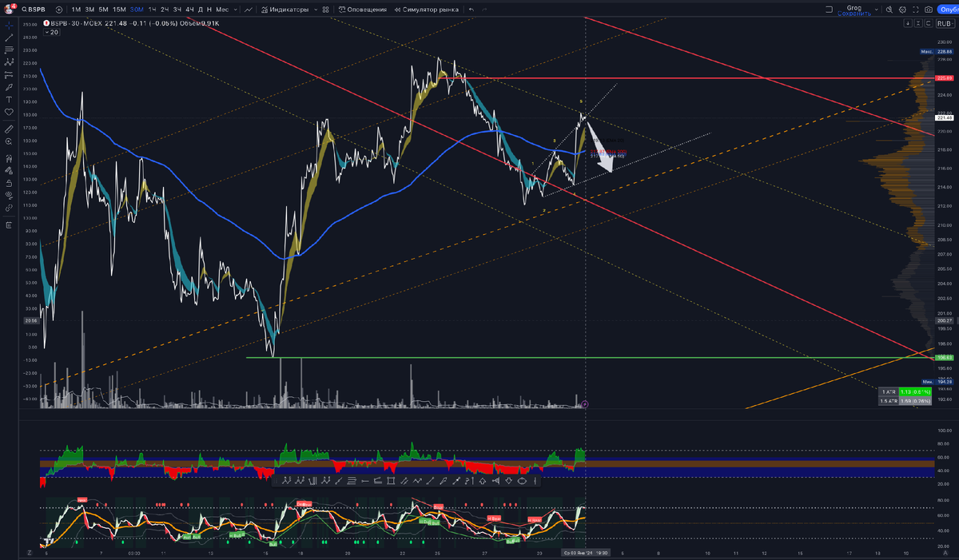Viewport: 959px width, 560px height.
Task: Expand the Индикаторы favorites dropdown arrow
Action: coord(316,10)
